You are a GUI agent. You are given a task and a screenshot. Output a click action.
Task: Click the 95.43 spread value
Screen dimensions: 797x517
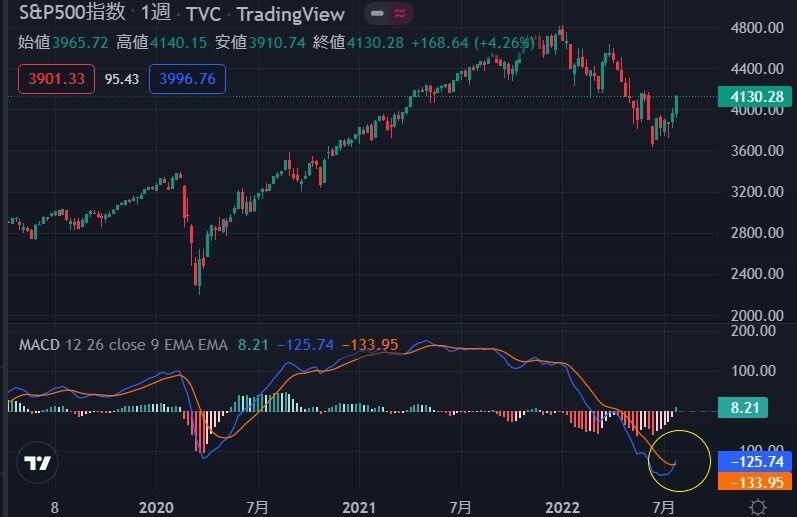[122, 79]
